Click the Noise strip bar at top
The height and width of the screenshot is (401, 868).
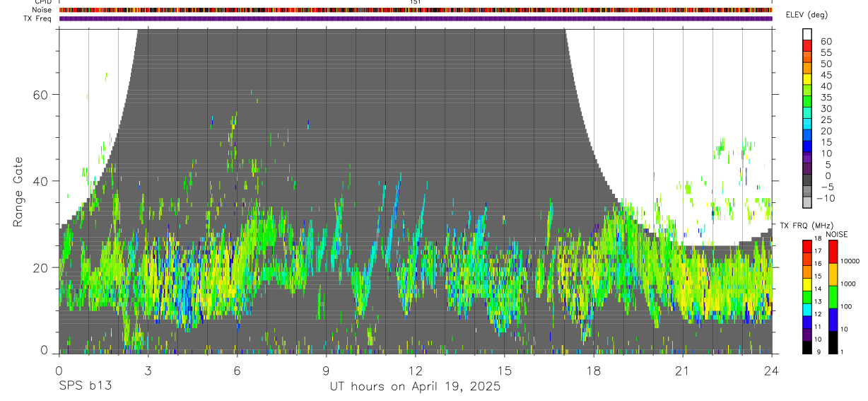point(416,10)
